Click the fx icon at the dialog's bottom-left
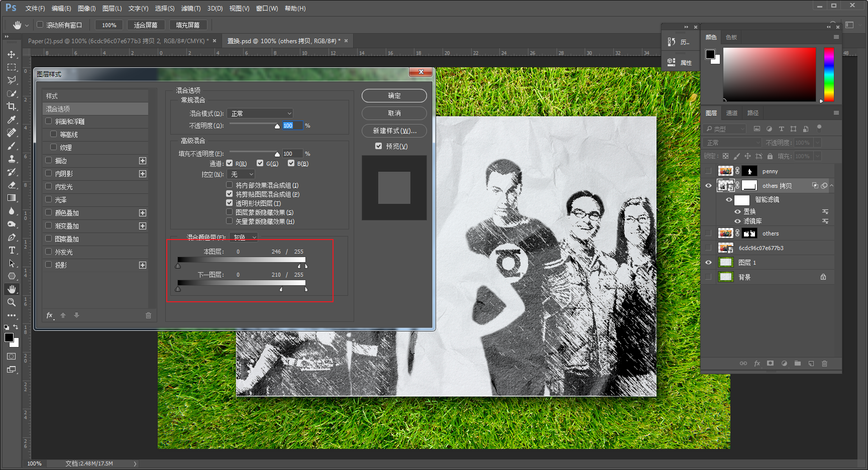Viewport: 868px width, 470px height. 50,315
